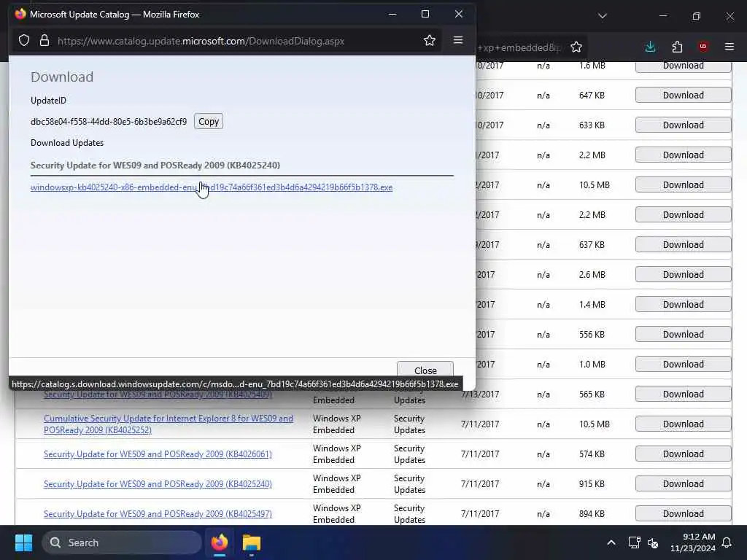Click the network display icon in the system tray

pyautogui.click(x=634, y=542)
